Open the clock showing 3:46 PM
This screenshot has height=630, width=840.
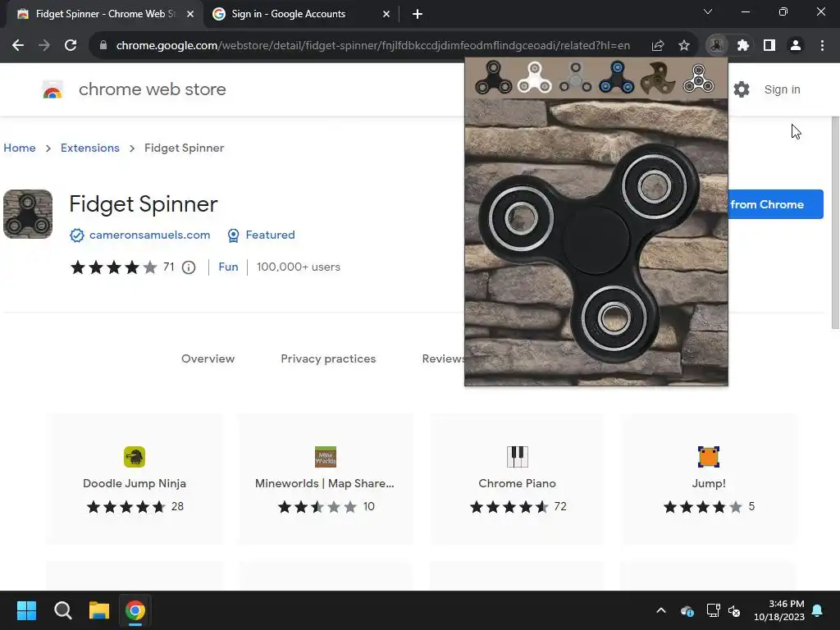click(779, 610)
